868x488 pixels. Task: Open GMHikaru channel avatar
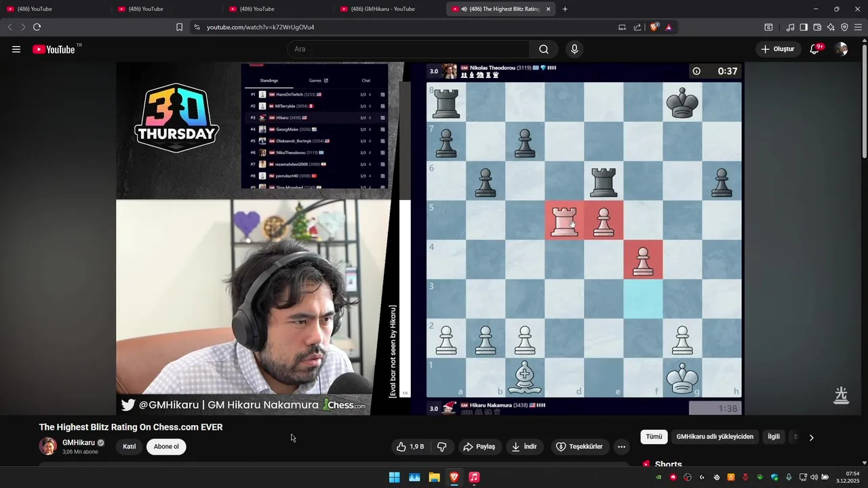47,446
